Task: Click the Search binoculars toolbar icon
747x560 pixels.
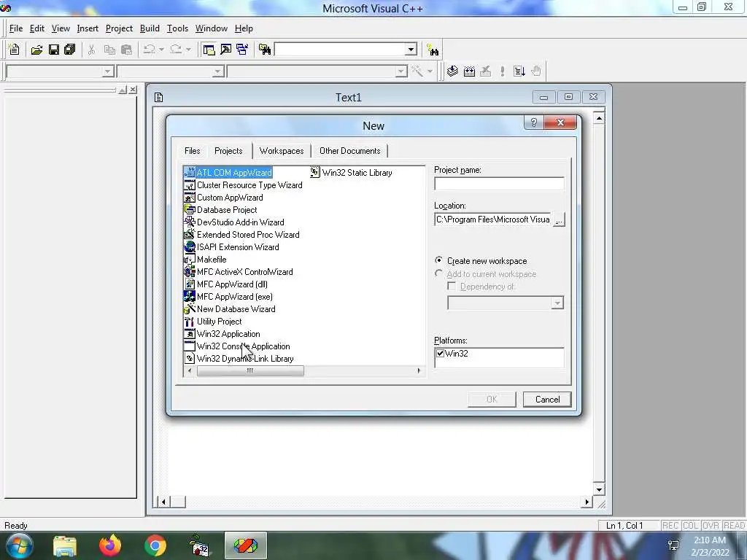Action: 433,49
